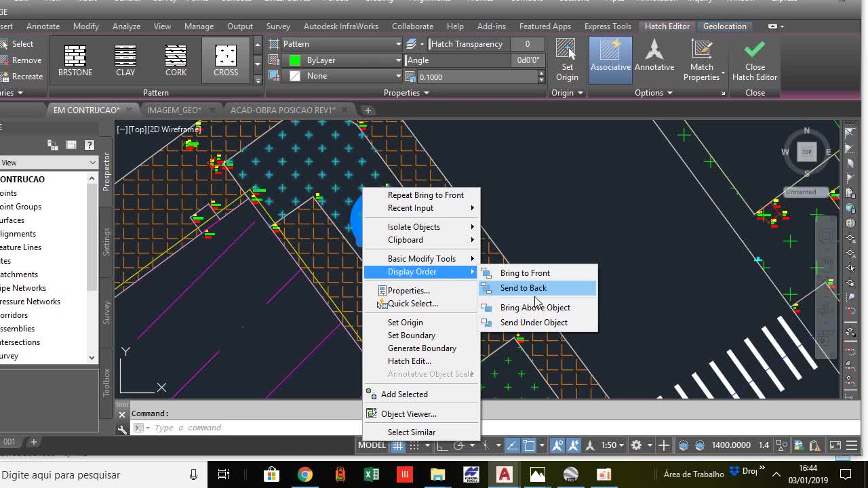This screenshot has width=868, height=488.
Task: Open the Express Tools ribbon tab
Action: 608,26
